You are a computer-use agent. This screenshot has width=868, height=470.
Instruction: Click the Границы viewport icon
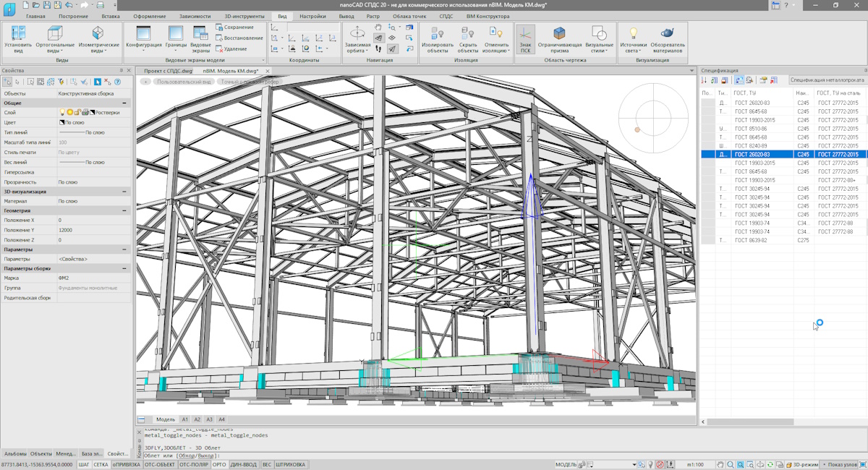[176, 39]
